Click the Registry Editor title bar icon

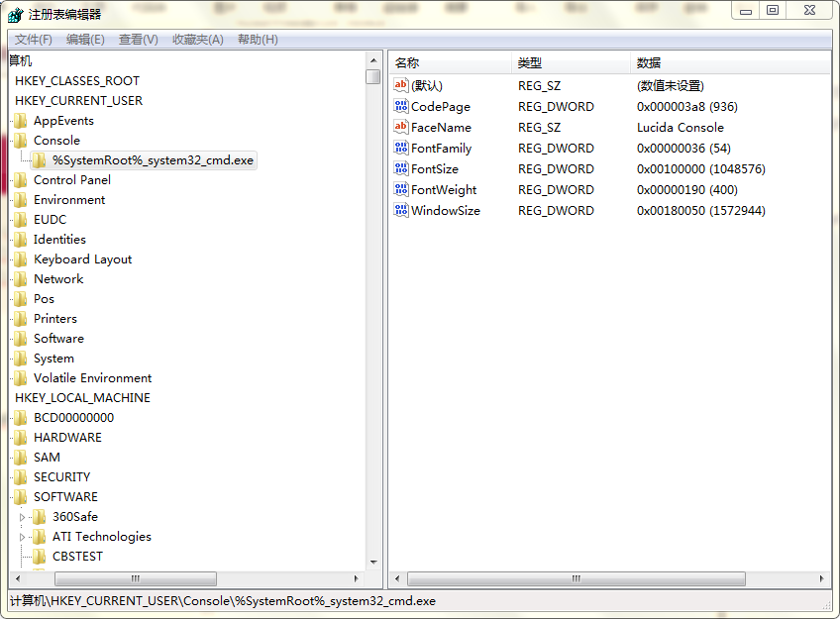pos(16,15)
